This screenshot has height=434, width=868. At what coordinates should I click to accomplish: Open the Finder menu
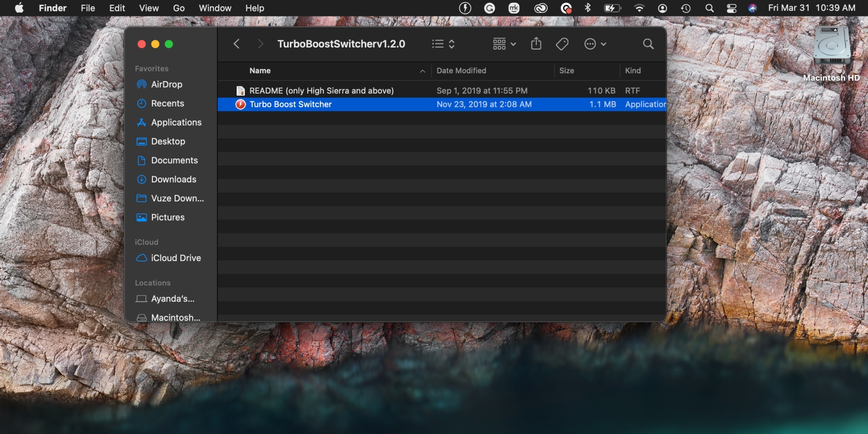coord(53,8)
